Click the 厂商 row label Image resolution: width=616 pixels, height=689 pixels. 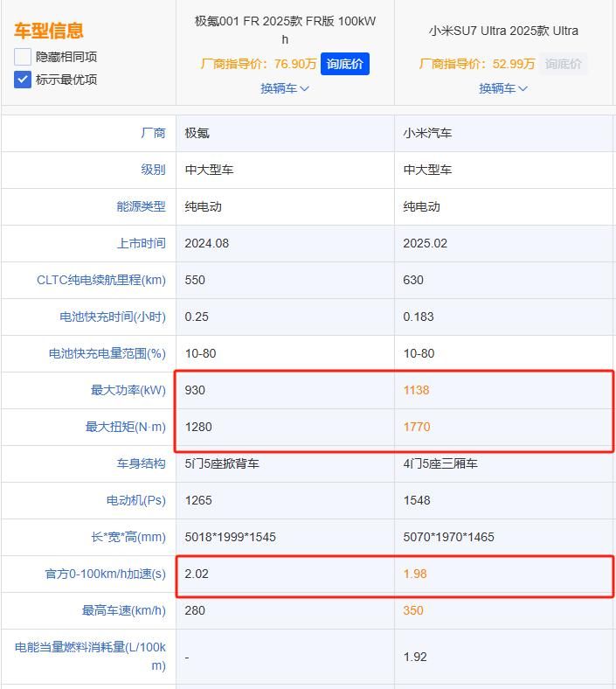(x=153, y=133)
